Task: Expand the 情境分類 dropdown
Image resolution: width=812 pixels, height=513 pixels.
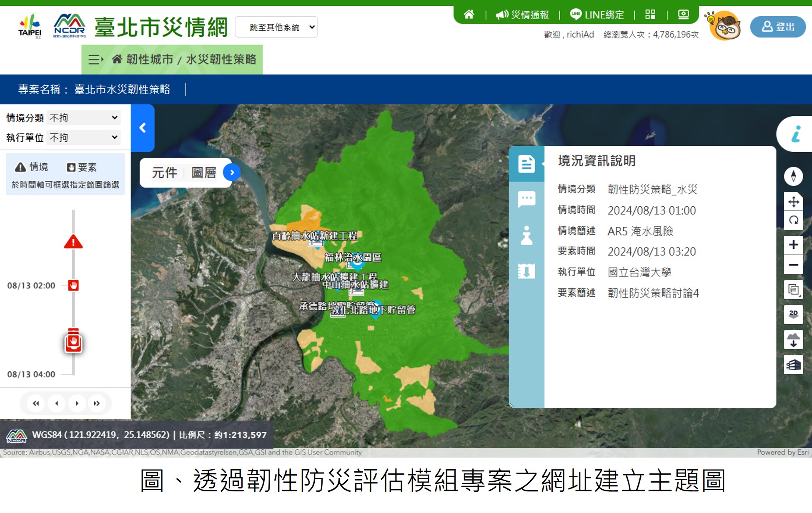Action: 84,118
